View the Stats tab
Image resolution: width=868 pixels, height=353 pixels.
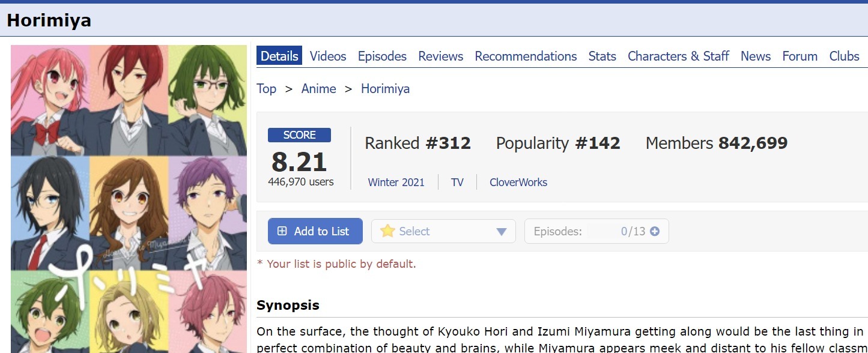click(602, 56)
